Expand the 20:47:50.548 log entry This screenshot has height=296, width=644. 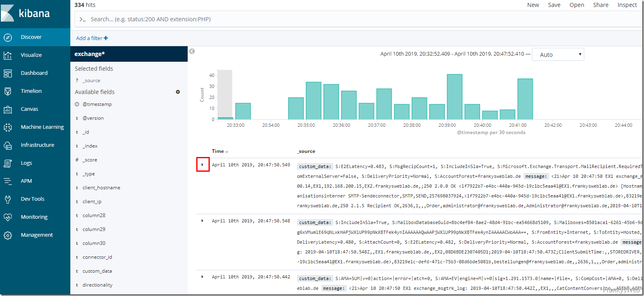pyautogui.click(x=202, y=221)
